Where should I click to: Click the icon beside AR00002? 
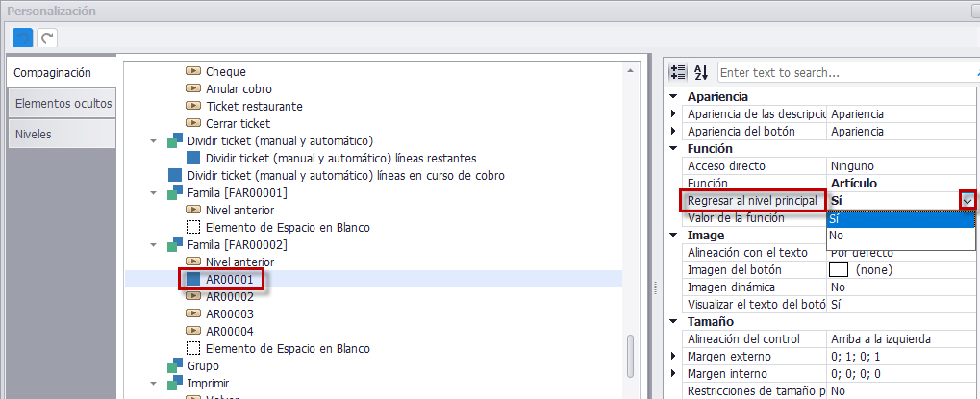(x=193, y=296)
